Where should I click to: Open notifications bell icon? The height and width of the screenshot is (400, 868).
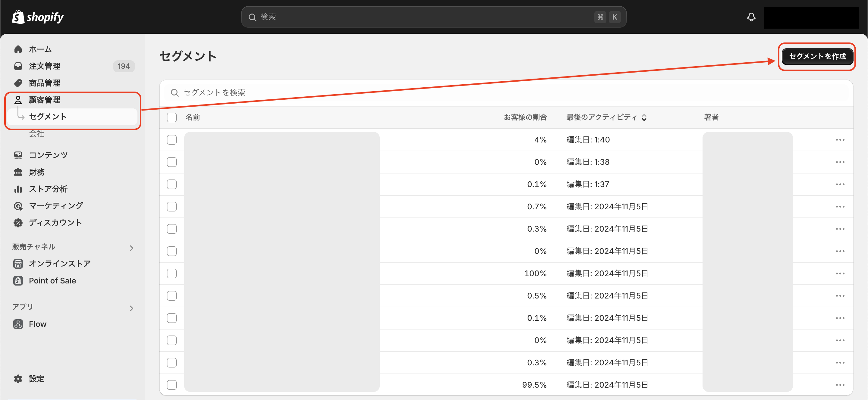click(x=751, y=17)
